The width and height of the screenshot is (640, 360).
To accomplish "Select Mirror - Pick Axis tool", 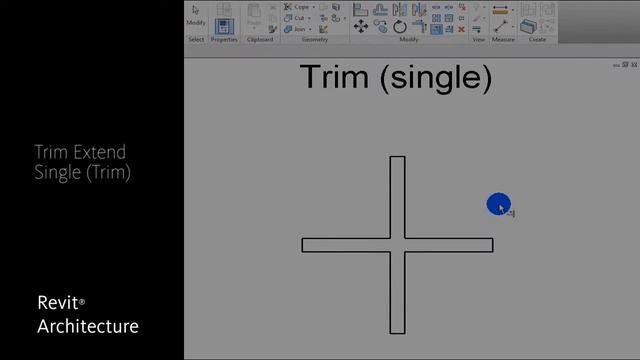I will [x=400, y=9].
